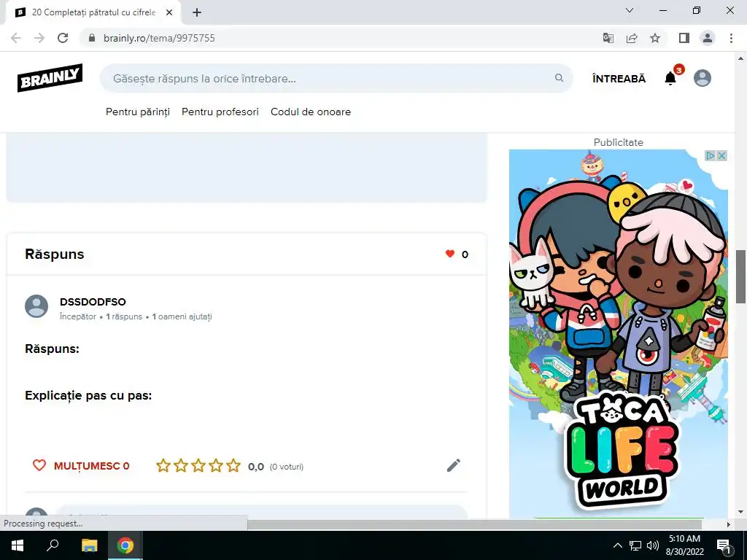The width and height of the screenshot is (747, 560).
Task: Click the horizontal scrollbar right arrow
Action: click(728, 524)
